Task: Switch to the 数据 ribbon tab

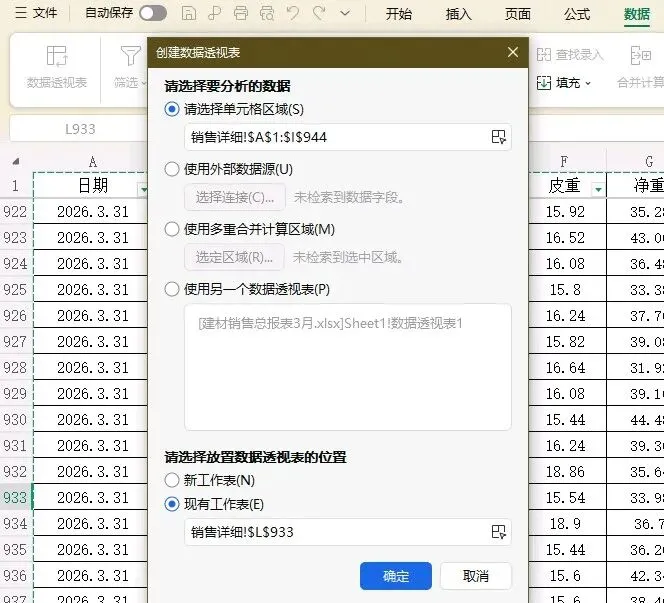Action: click(636, 14)
